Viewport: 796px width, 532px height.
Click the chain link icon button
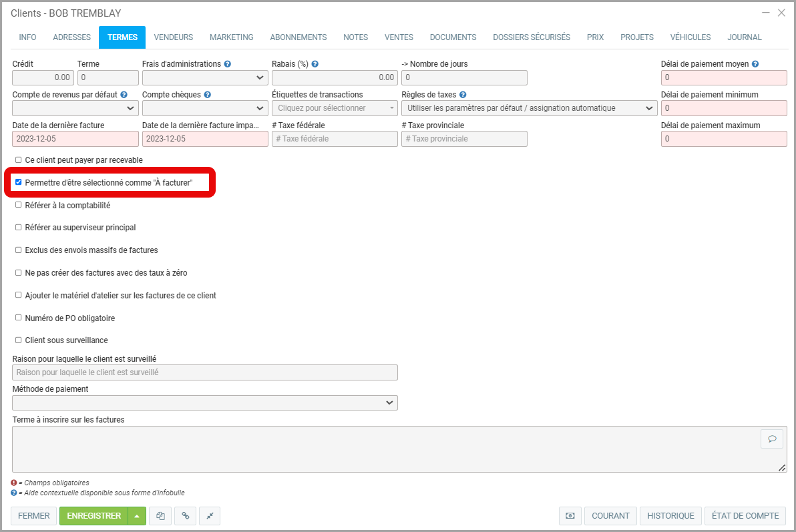pyautogui.click(x=185, y=516)
